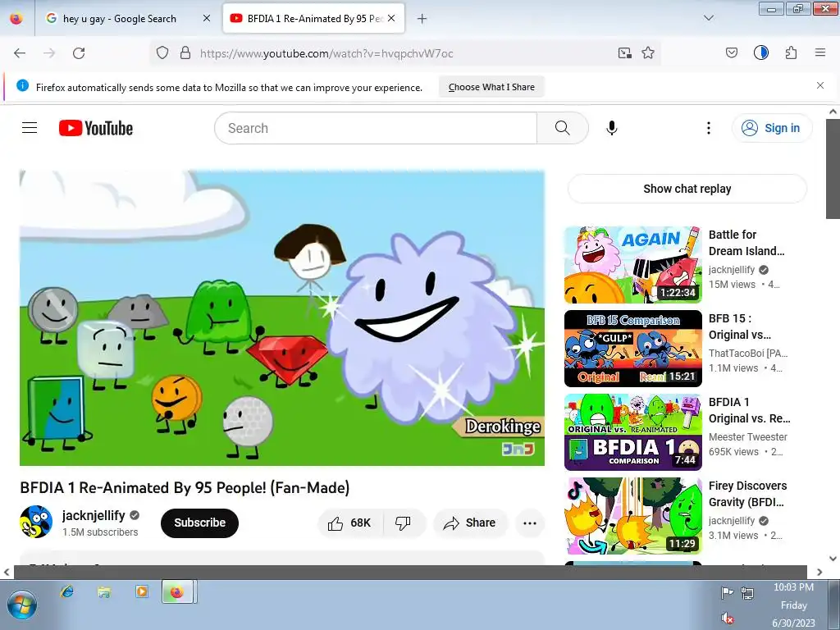Click the search magnifier button
Viewport: 840px width, 630px height.
[563, 128]
